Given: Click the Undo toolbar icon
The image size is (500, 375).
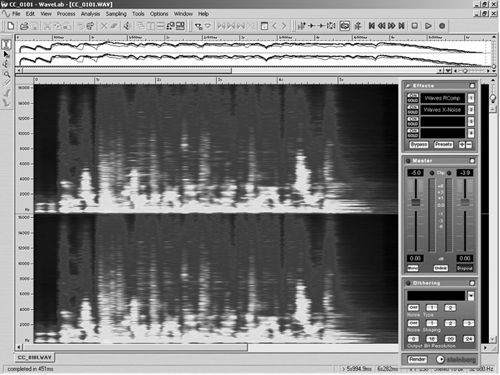Looking at the screenshot, I should 80,26.
